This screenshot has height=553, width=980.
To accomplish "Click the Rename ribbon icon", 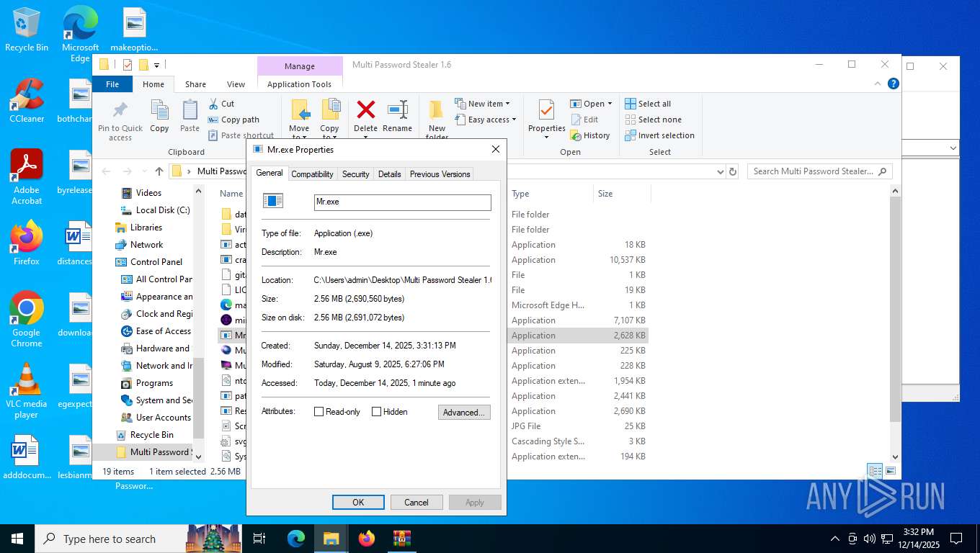I will tap(398, 109).
